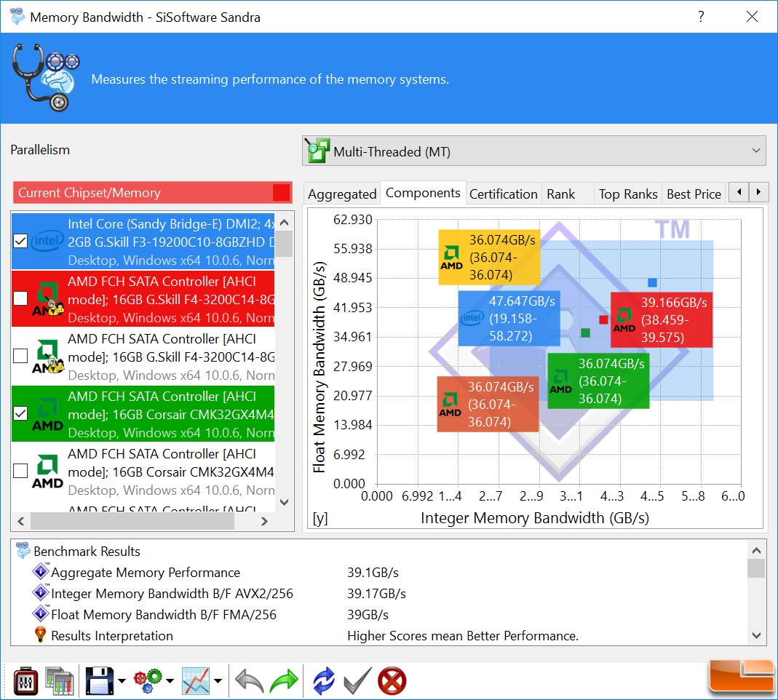Click results panel scroll up arrow
This screenshot has height=700, width=778.
[756, 550]
